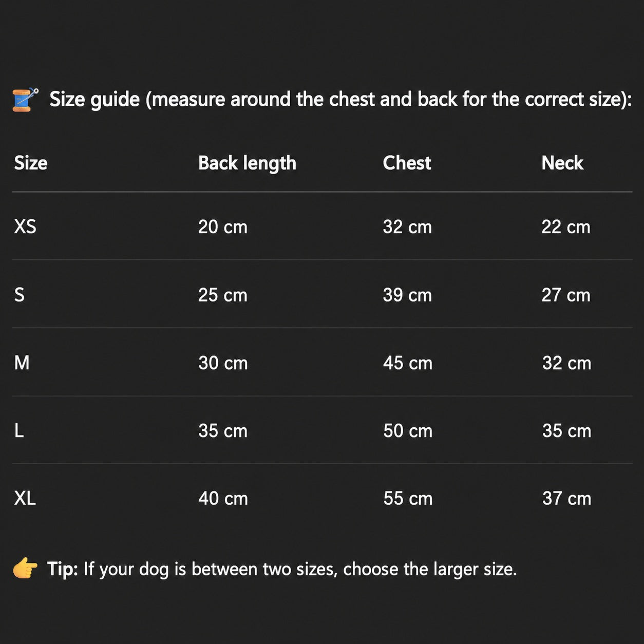Screen dimensions: 644x644
Task: Select the XS size row label
Action: pyautogui.click(x=25, y=226)
